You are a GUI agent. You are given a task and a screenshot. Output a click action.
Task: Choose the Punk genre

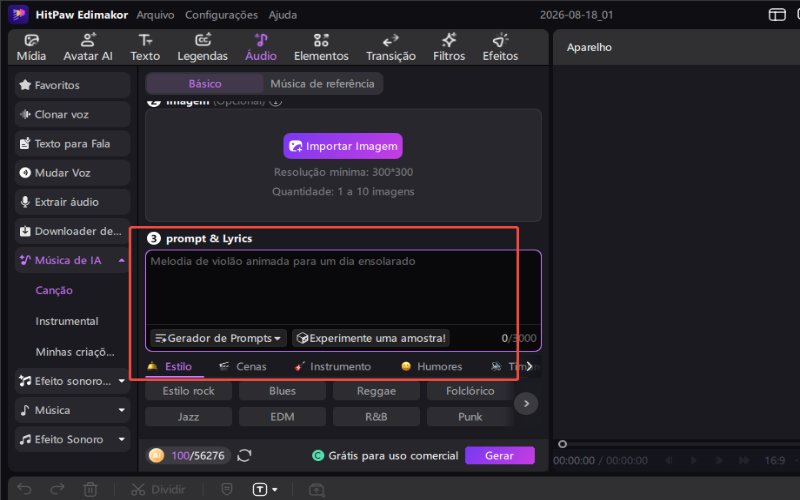click(x=470, y=417)
